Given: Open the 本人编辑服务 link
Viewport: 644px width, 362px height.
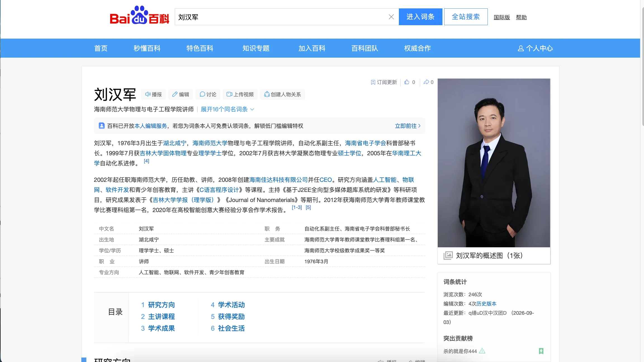Looking at the screenshot, I should (x=151, y=126).
